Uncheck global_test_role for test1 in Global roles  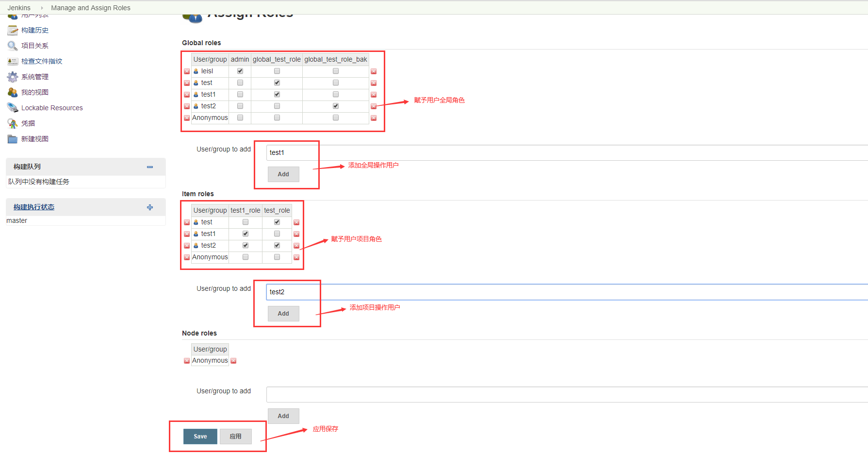pyautogui.click(x=277, y=94)
